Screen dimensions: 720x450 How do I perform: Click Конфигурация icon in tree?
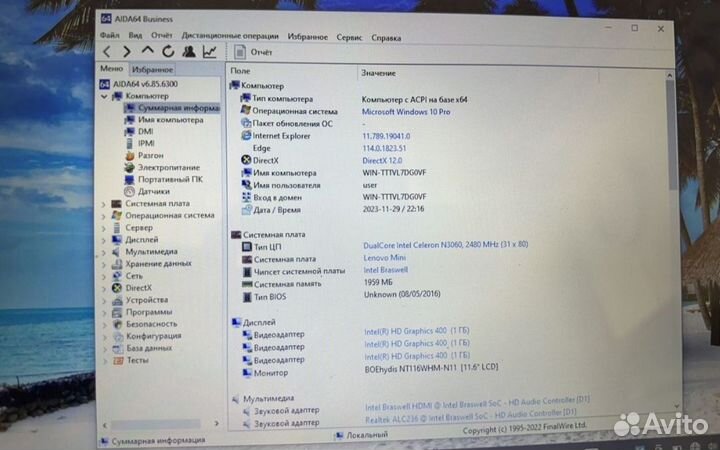118,336
